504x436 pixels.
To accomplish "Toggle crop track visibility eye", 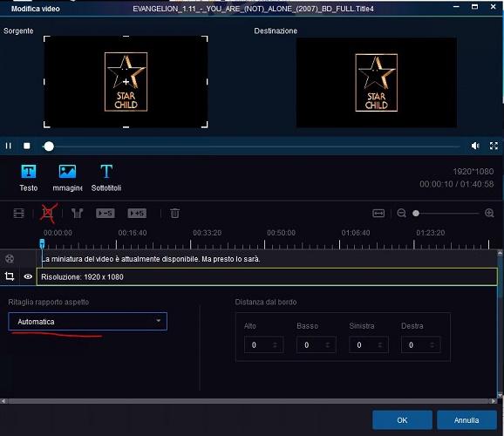I will click(x=28, y=276).
